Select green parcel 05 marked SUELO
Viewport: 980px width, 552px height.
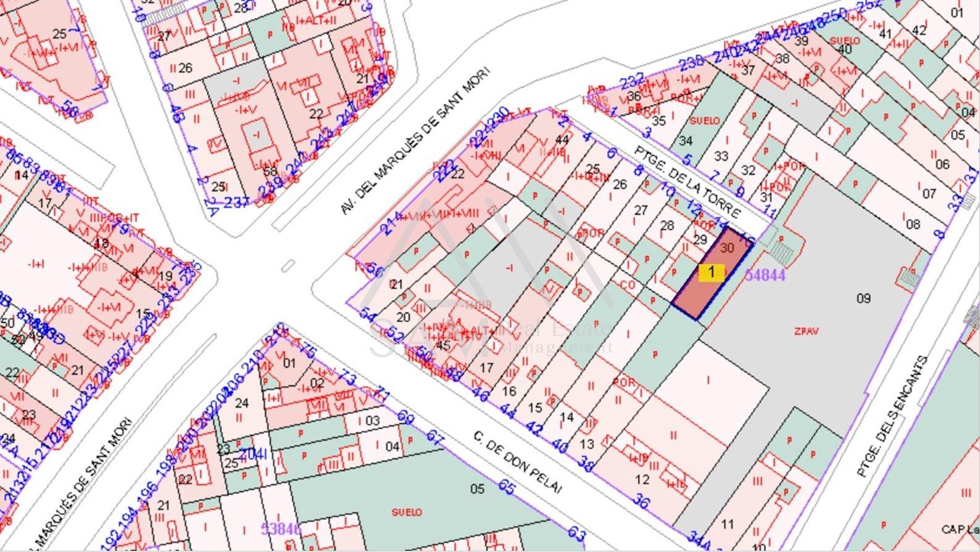[476, 489]
